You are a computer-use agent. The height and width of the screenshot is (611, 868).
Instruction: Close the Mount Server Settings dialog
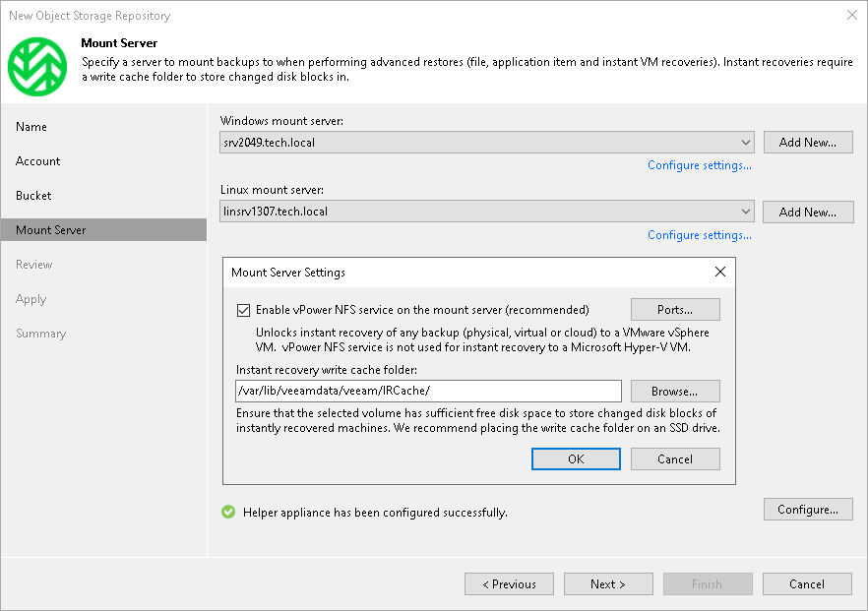719,272
